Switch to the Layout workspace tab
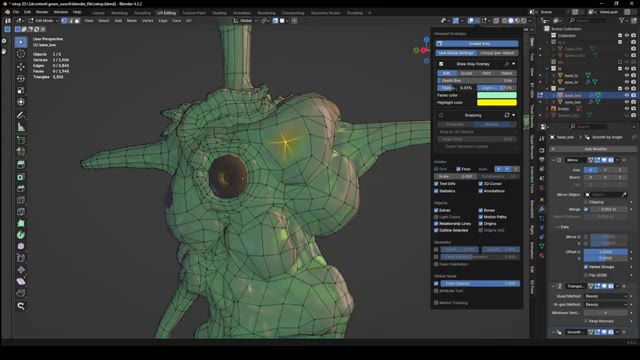640x360 pixels. (98, 13)
